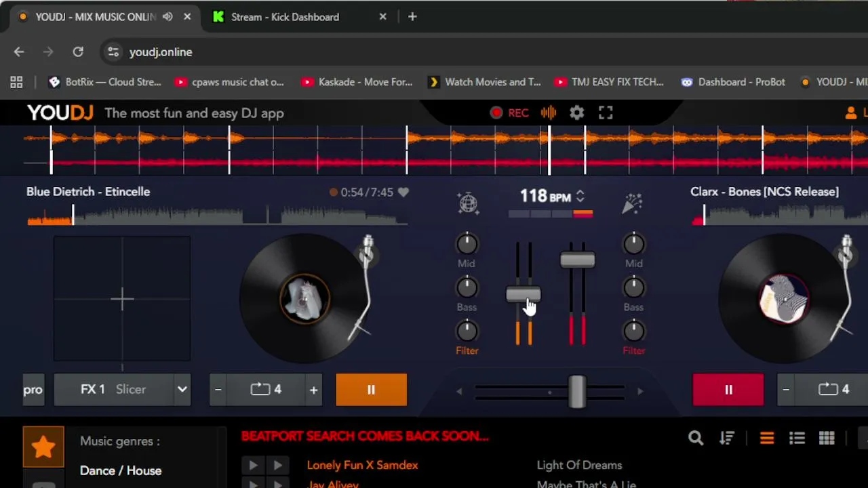Increase left deck loop length with plus
The height and width of the screenshot is (488, 868).
coord(313,390)
